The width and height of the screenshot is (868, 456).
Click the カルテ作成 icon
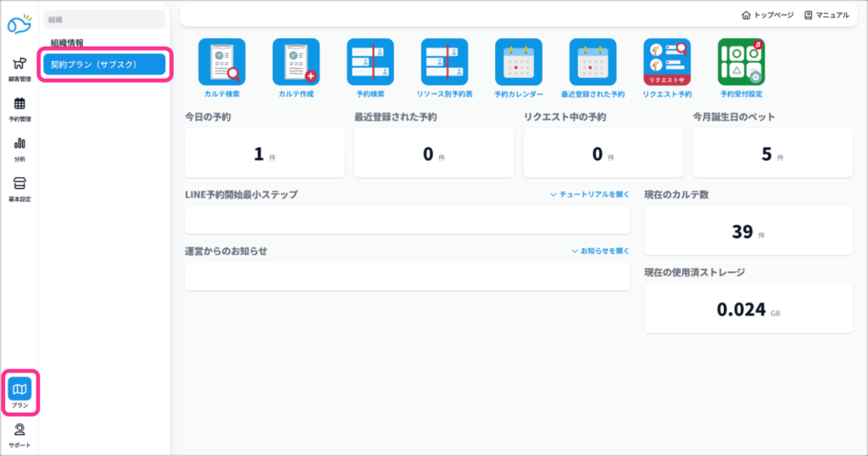(x=296, y=62)
